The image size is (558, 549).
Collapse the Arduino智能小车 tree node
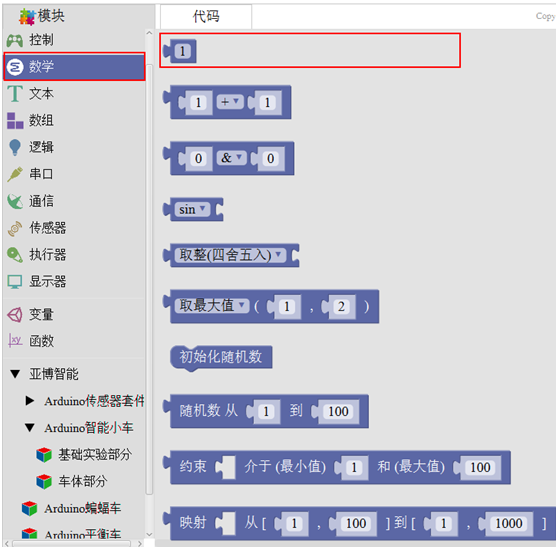(x=30, y=428)
